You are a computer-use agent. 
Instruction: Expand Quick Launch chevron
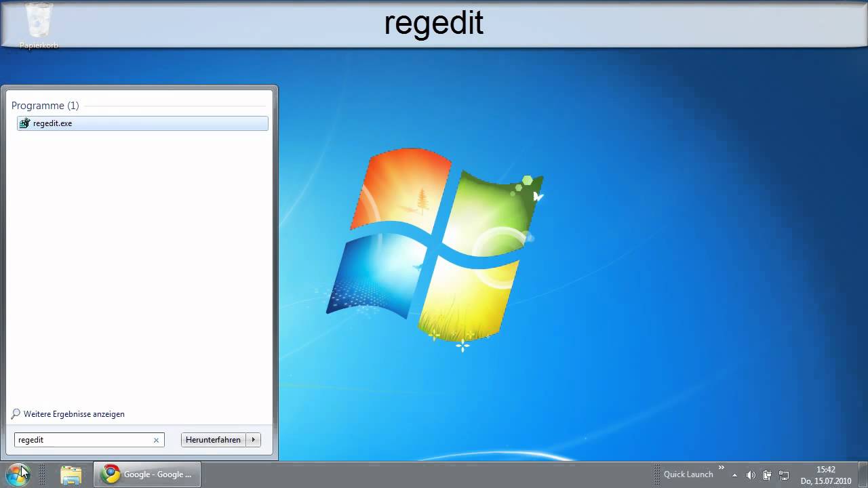[721, 468]
